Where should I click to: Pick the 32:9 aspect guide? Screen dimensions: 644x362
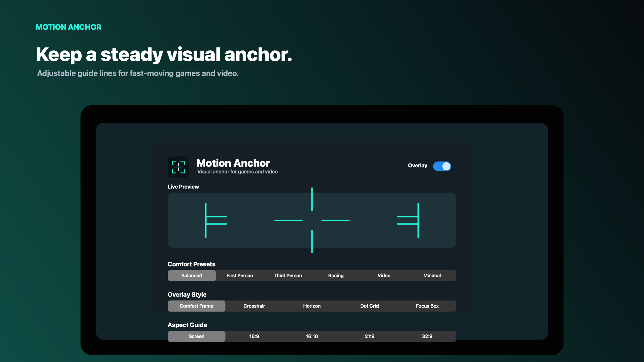[427, 336]
